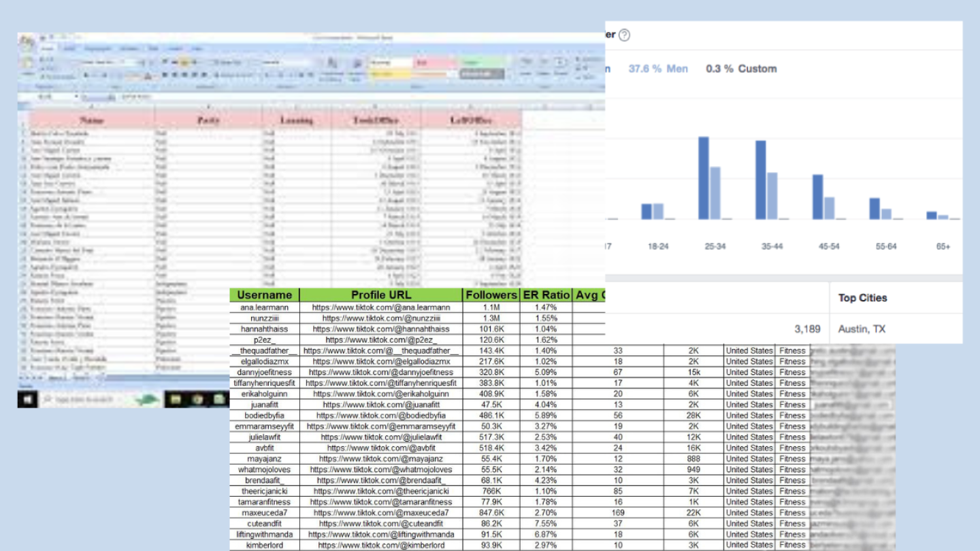Click the 18-24 age group label

(x=658, y=246)
